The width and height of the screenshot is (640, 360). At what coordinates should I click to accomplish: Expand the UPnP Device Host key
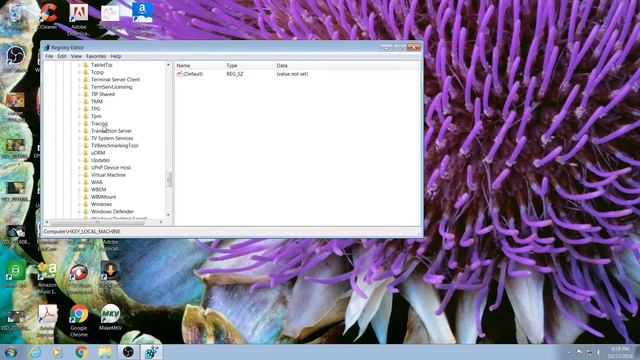[x=79, y=168]
